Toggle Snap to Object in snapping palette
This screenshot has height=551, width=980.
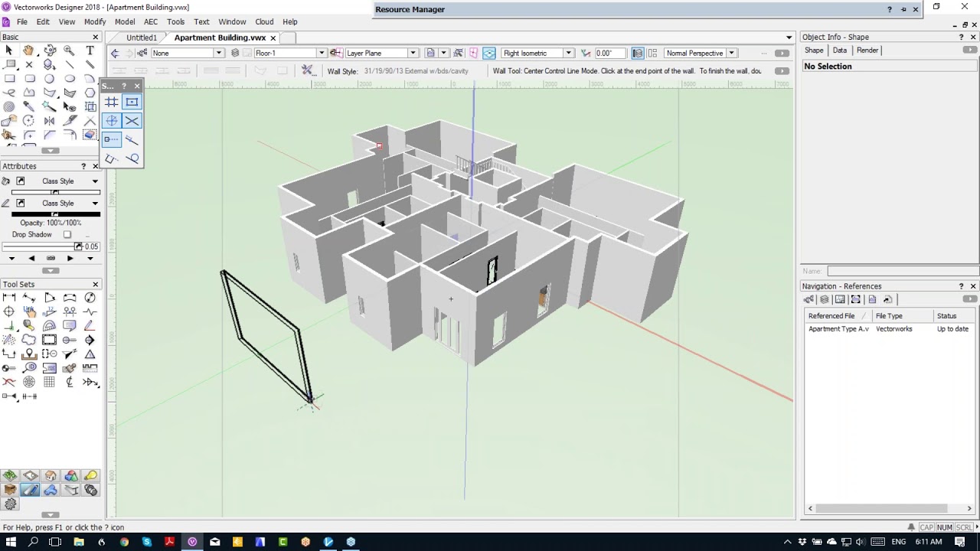[132, 102]
